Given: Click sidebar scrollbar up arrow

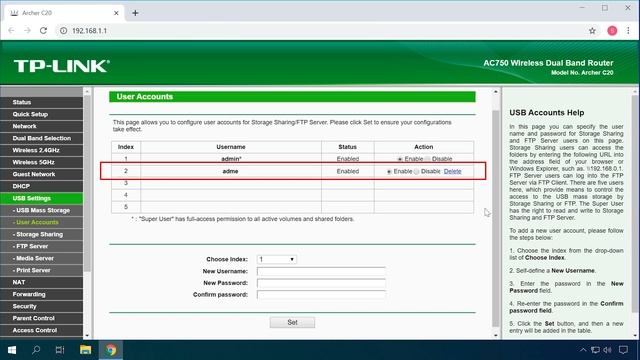Looking at the screenshot, I should pyautogui.click(x=87, y=91).
